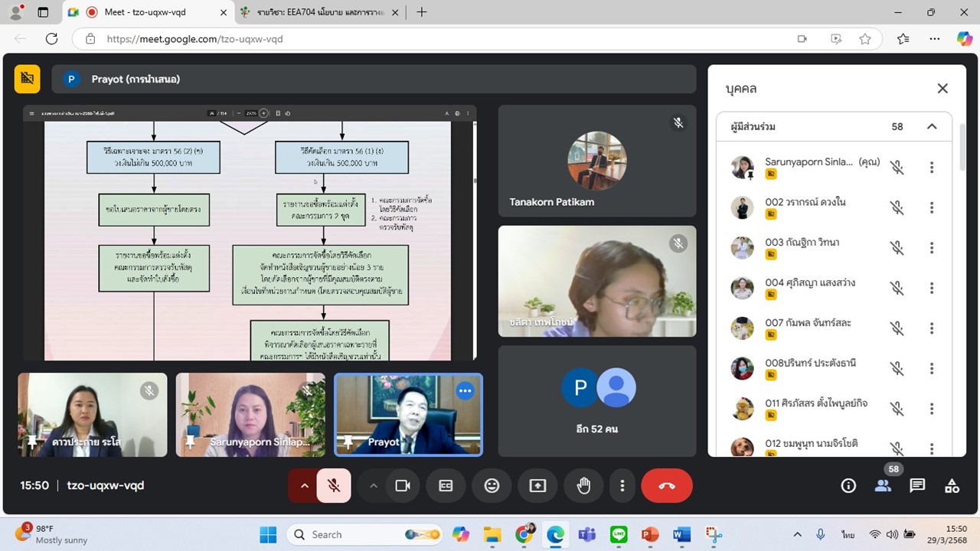This screenshot has height=551, width=980.
Task: Mute participant 004 ศุภิสญา แสงสว่าง
Action: (x=897, y=288)
